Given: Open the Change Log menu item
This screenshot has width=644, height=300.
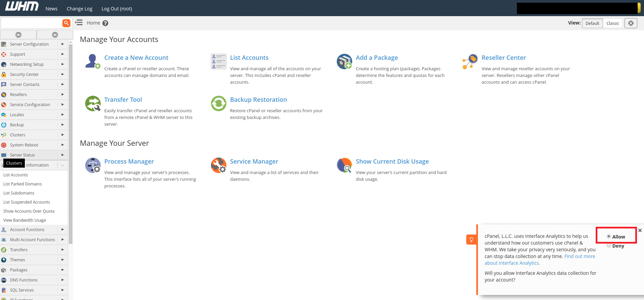Looking at the screenshot, I should 79,9.
